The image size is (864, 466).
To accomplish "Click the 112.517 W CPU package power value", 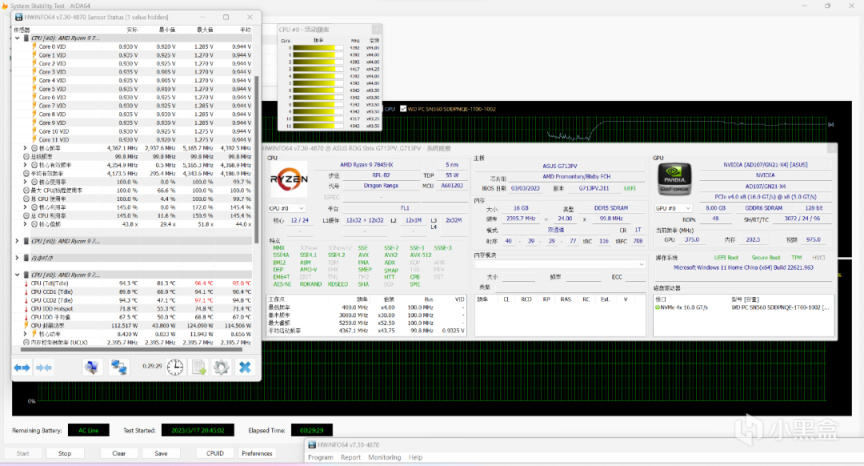I will 124,326.
